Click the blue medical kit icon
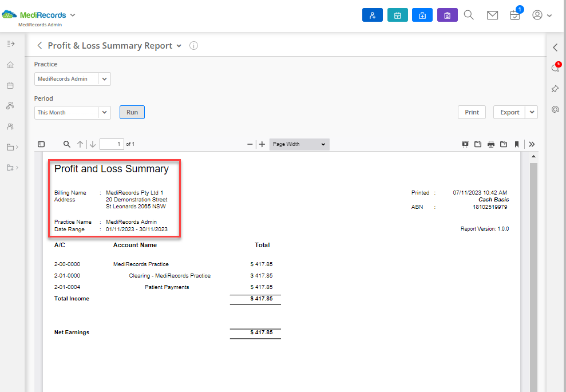 (422, 15)
